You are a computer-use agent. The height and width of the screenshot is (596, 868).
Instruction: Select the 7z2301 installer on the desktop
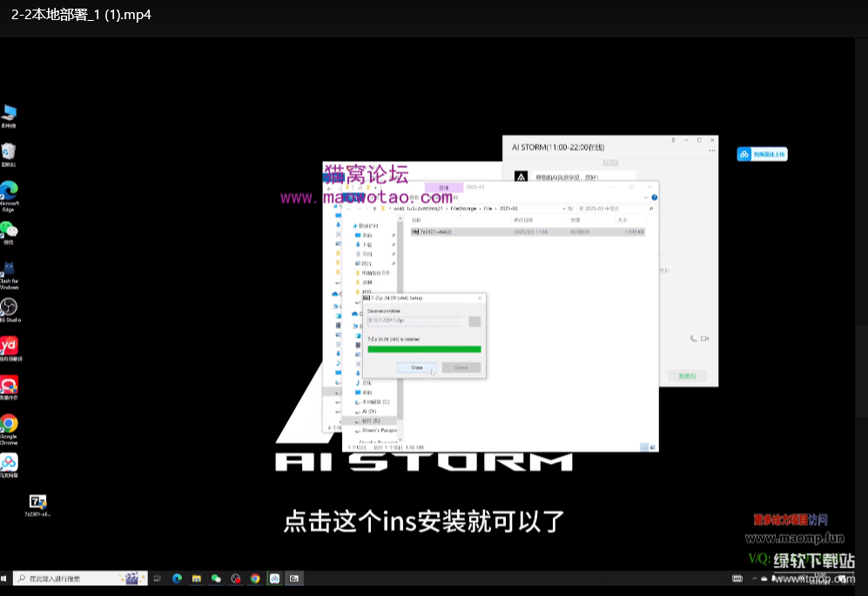click(x=37, y=506)
